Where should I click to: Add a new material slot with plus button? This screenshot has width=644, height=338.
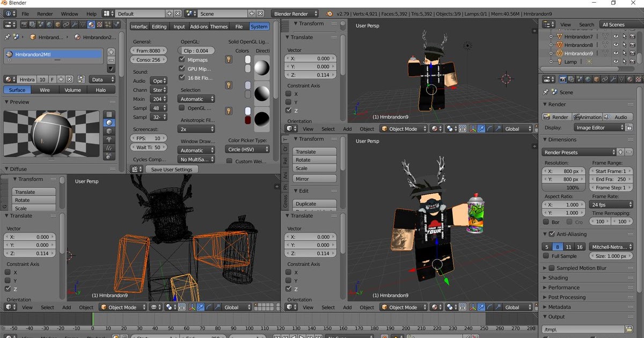coord(111,52)
